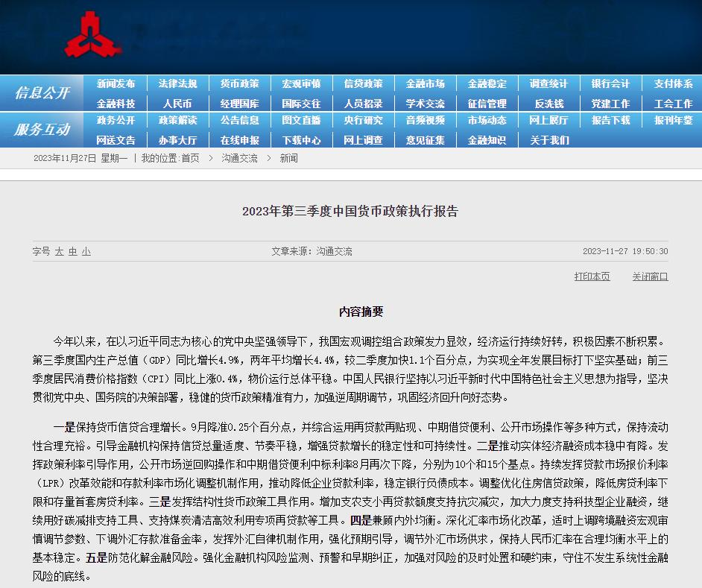Click the timestamp 2023-11-27 19:50:30
Viewport: 702px width, 588px height.
click(x=625, y=251)
